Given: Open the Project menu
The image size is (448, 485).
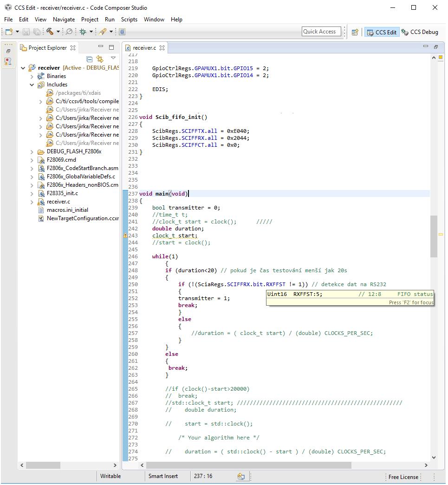Looking at the screenshot, I should 90,19.
